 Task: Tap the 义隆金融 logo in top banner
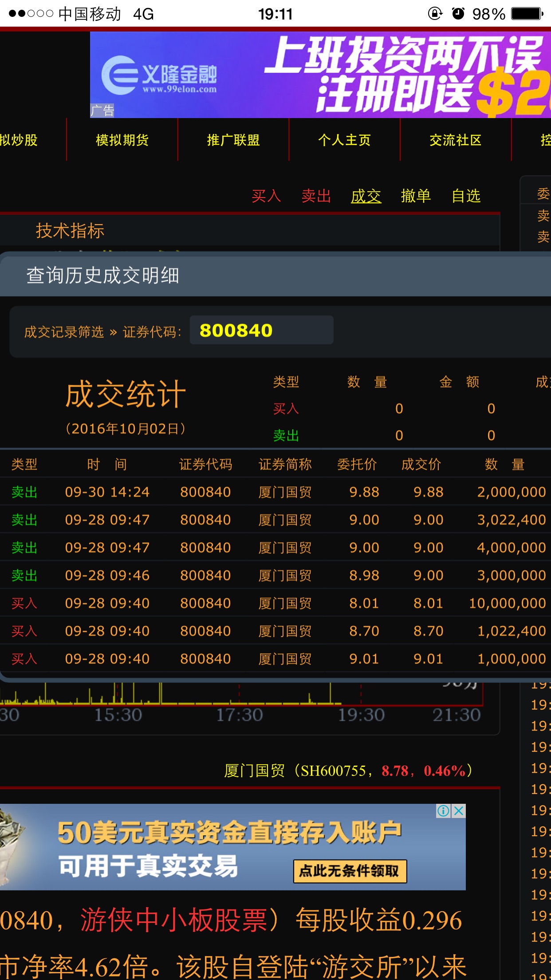point(158,75)
